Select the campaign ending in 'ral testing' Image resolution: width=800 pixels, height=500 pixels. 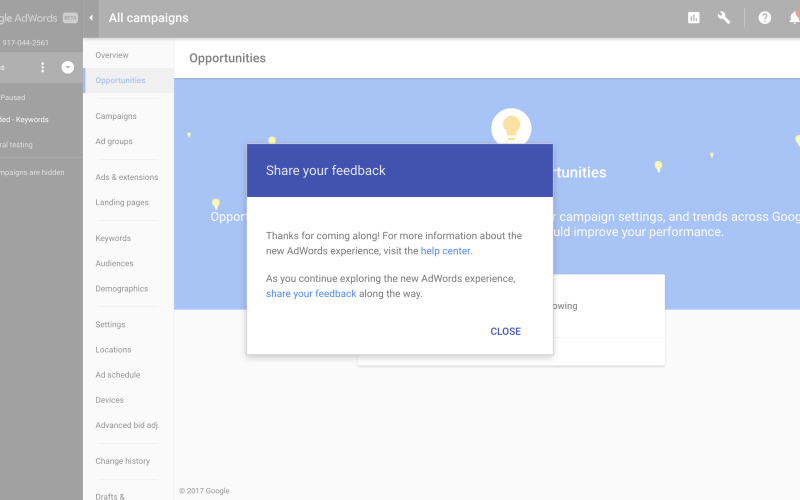[16, 145]
